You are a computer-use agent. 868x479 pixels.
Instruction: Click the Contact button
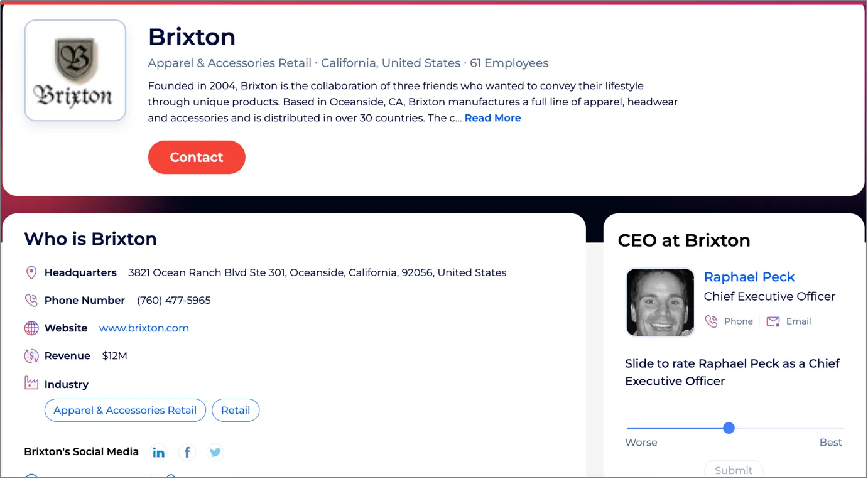point(197,157)
